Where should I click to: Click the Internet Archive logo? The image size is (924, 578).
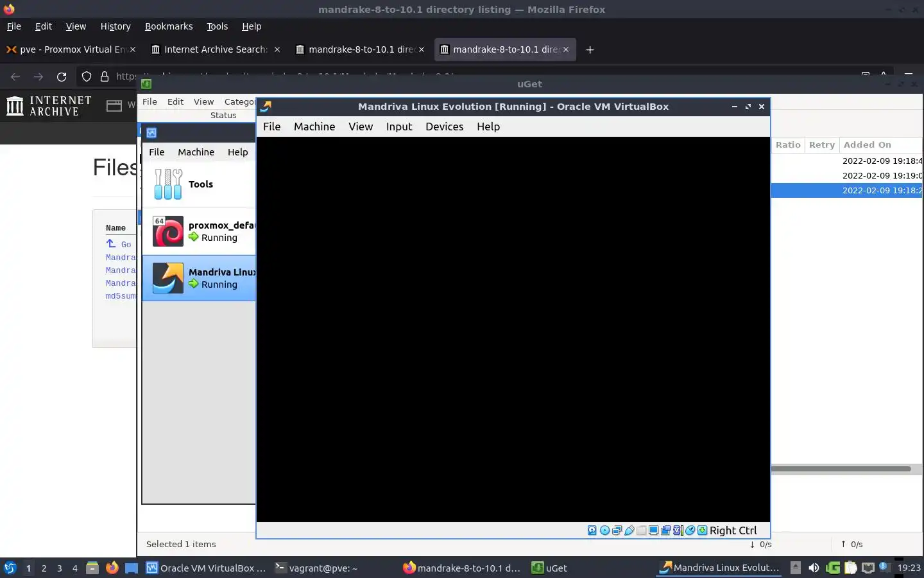coord(49,106)
